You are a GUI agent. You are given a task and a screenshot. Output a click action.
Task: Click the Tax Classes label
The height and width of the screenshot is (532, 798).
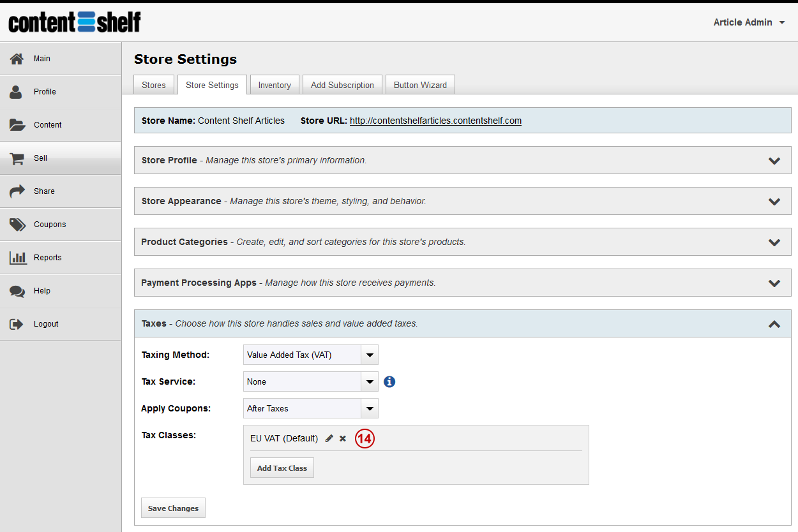tap(169, 435)
